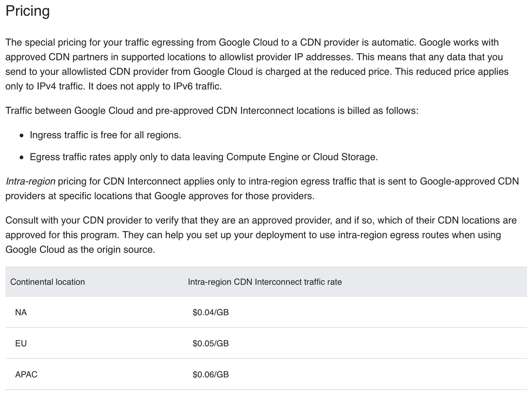Click the paragraph starting "Consult with your CDN provider"
This screenshot has height=396, width=532.
click(261, 220)
